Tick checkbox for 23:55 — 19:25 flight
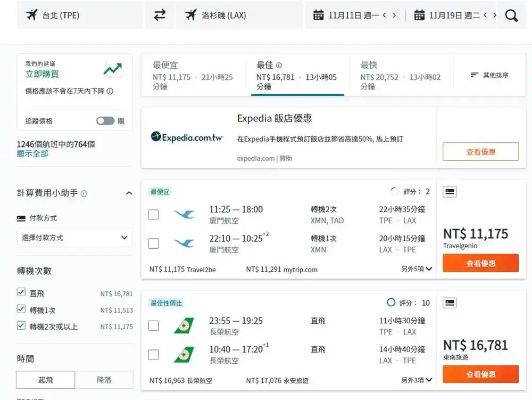Viewport: 532px width, 400px height. (x=154, y=326)
